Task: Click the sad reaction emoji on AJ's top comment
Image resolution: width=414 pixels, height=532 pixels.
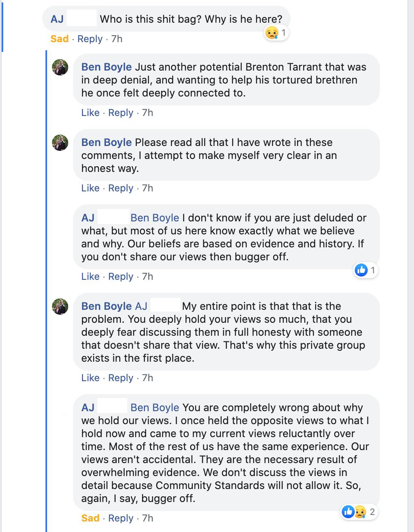Action: pyautogui.click(x=272, y=32)
